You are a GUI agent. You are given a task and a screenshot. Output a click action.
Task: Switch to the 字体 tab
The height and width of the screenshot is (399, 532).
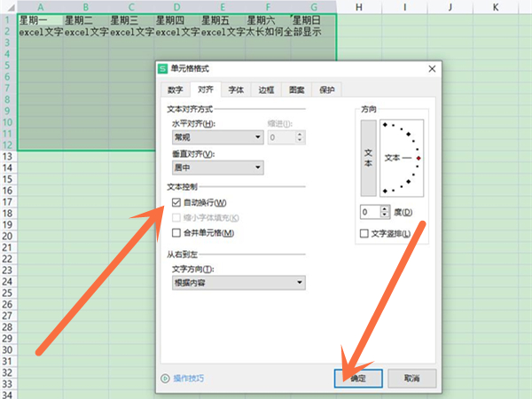click(236, 90)
